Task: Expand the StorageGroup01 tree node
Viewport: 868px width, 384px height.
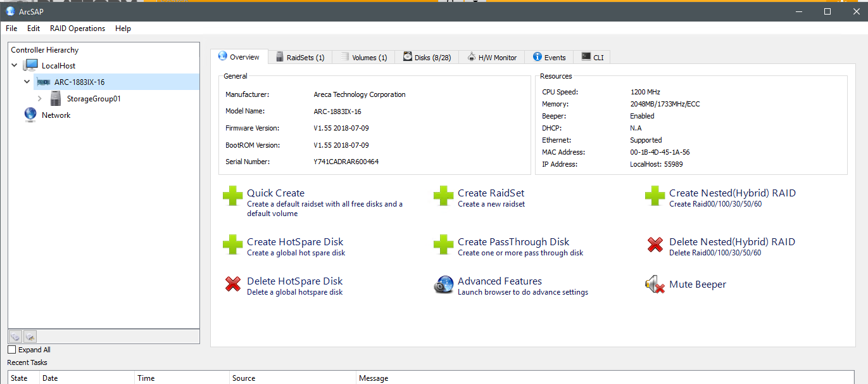Action: pyautogui.click(x=40, y=98)
